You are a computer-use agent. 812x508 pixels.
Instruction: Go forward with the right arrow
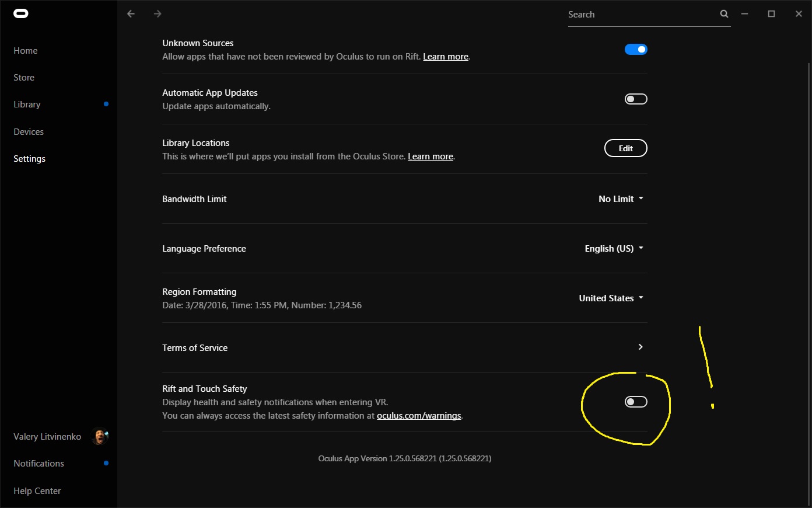[157, 13]
